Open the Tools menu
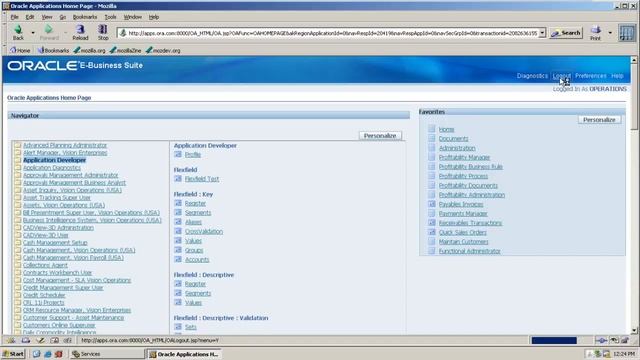640x360 pixels. (x=110, y=17)
